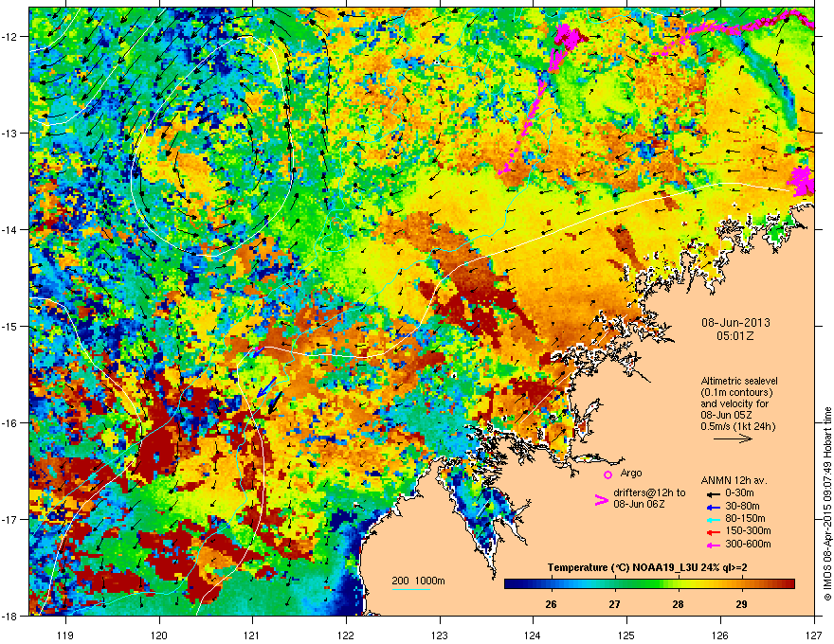Click the magenta drifters arrowhead legend symbol
The image size is (834, 644).
601,500
